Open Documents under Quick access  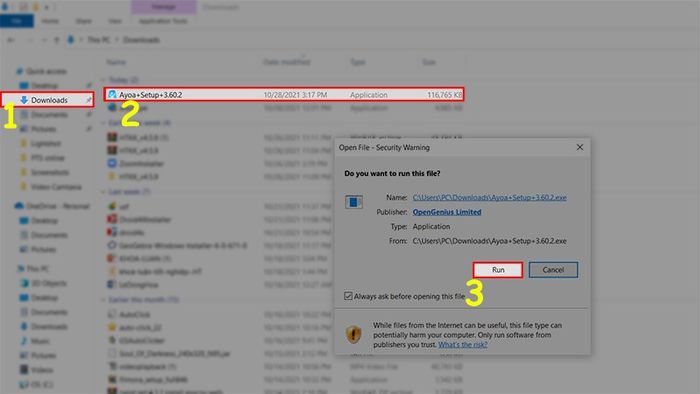pyautogui.click(x=49, y=115)
